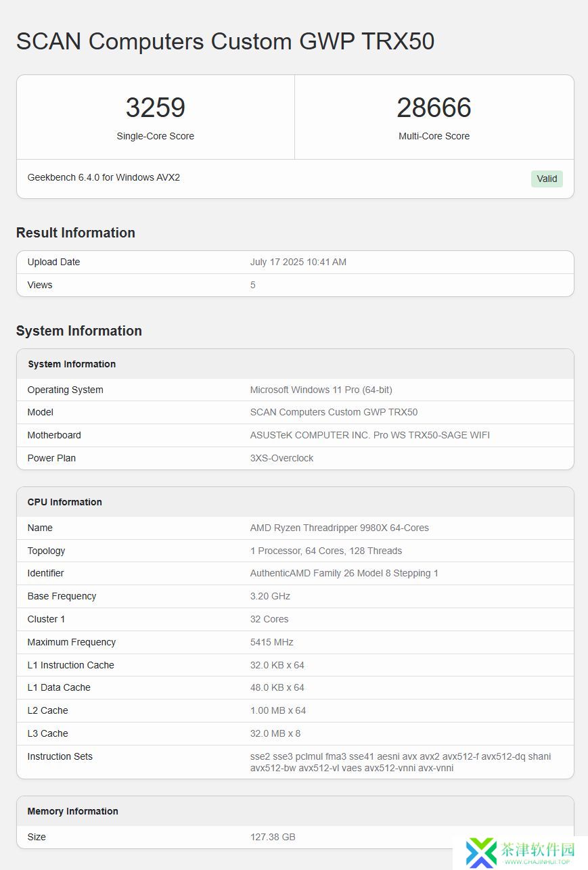588x870 pixels.
Task: Click 'Geekbench 6.4.0 for Windows AVX2' text
Action: tap(104, 177)
